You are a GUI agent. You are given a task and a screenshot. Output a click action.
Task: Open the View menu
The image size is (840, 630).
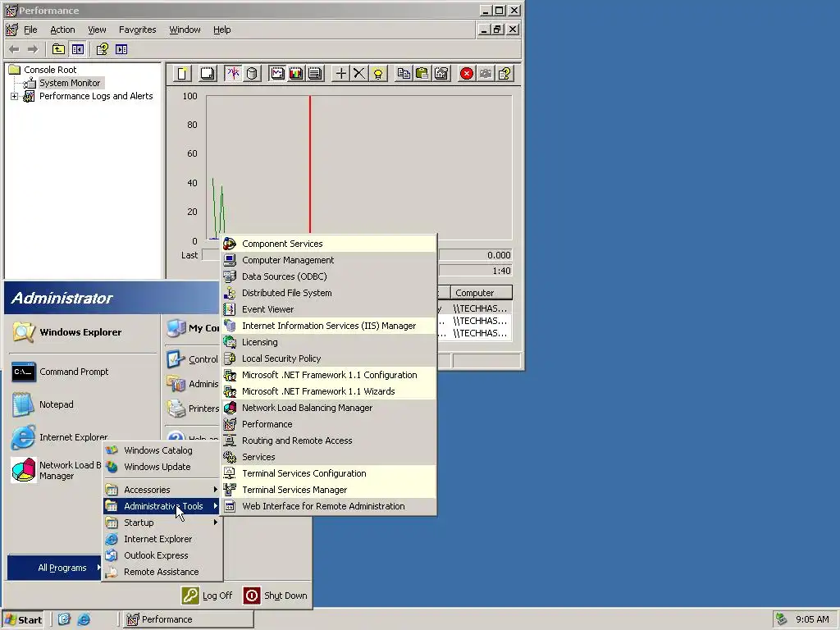click(x=97, y=30)
